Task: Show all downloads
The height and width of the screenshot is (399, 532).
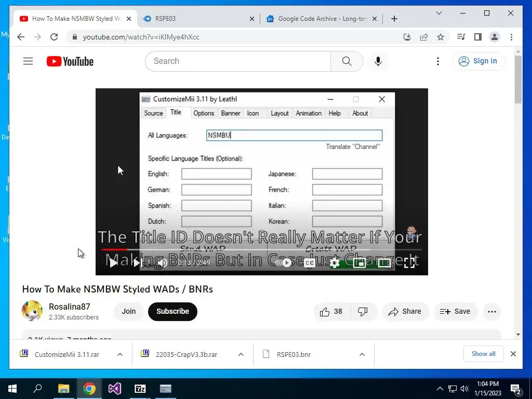Action: (484, 354)
